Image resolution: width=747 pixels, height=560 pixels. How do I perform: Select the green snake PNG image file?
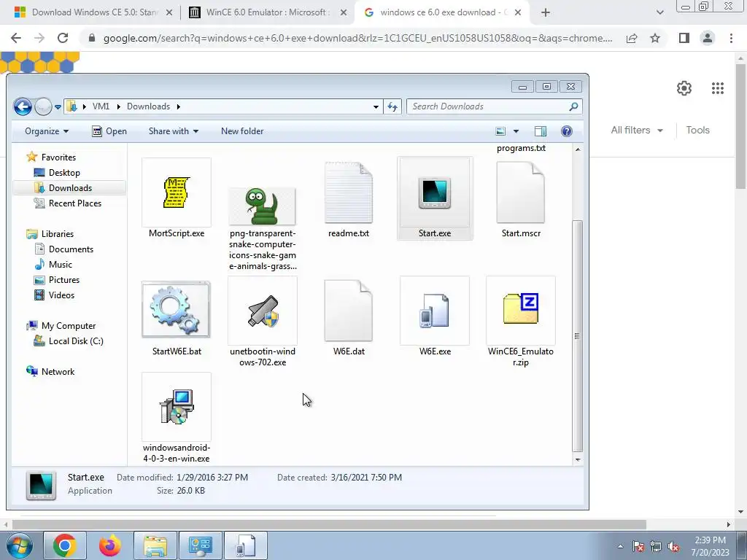pyautogui.click(x=262, y=206)
